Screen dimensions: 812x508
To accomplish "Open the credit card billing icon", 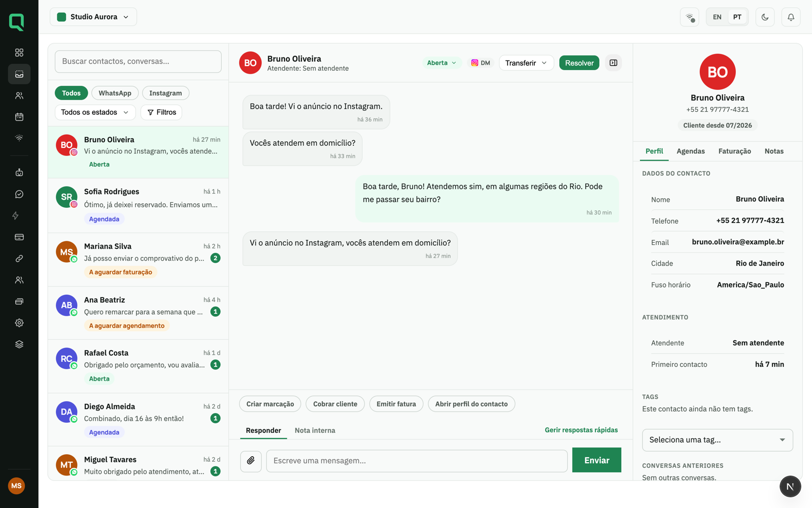I will (19, 237).
